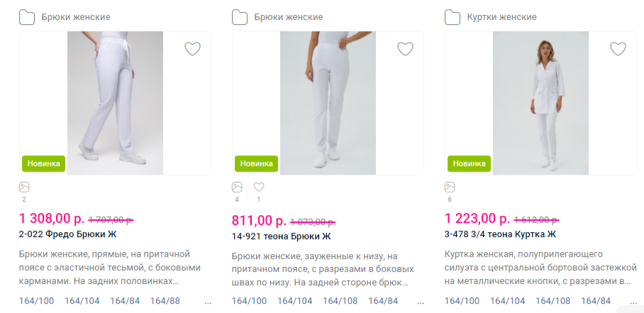Click the small likes heart under теона Брюки
Viewport: 644px width, 313px height.
pyautogui.click(x=259, y=187)
